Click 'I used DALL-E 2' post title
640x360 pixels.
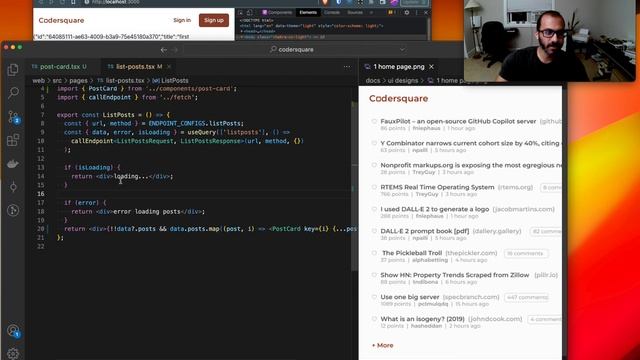coord(435,209)
